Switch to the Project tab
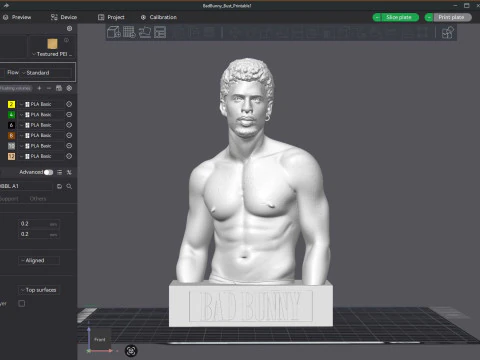Screen dimensions: 480x360 [x=111, y=17]
